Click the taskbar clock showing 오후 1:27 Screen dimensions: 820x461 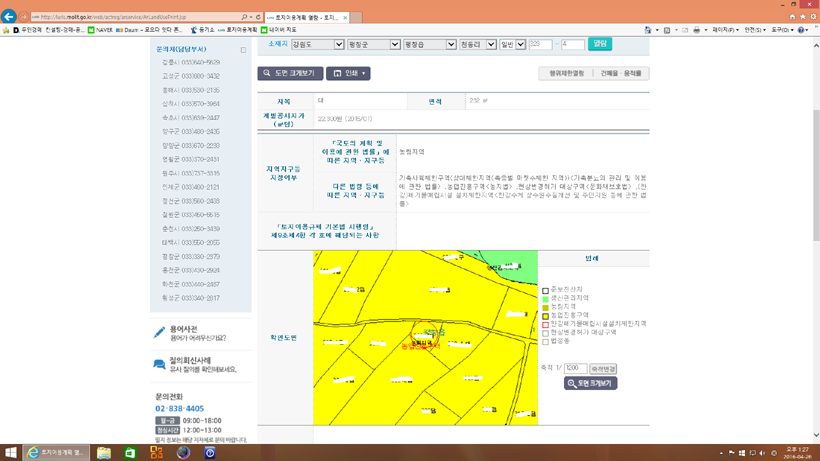point(798,453)
